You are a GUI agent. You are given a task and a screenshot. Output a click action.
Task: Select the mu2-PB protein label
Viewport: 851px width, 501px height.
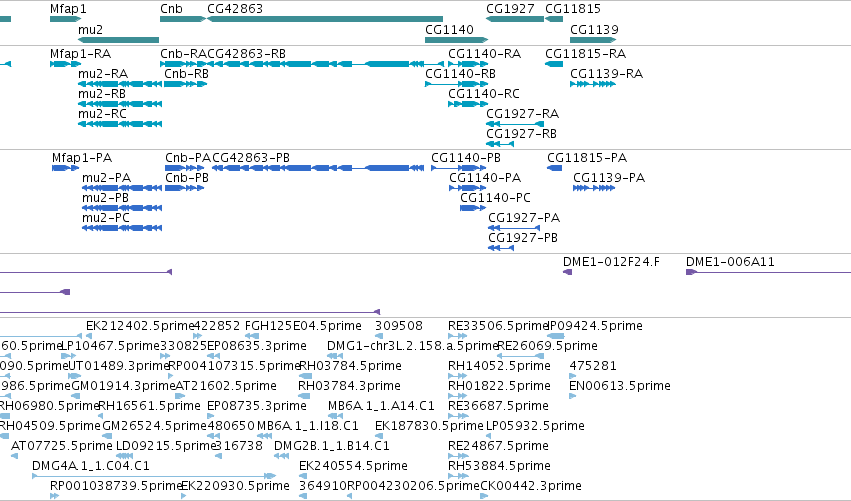tap(105, 198)
